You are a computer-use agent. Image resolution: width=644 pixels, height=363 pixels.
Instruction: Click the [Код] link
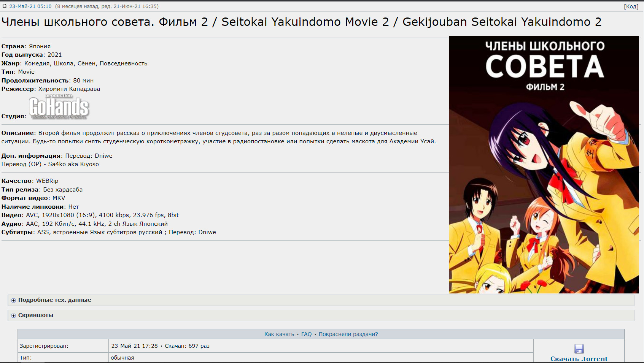click(631, 6)
